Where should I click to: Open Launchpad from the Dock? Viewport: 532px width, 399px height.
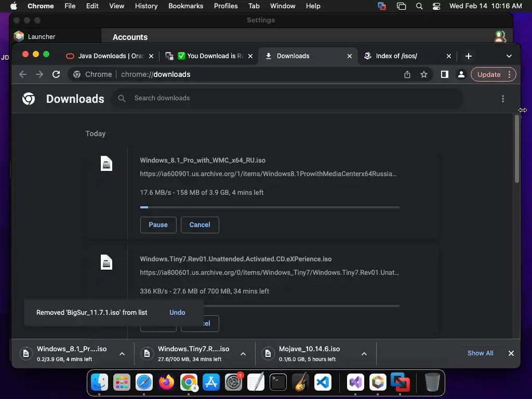pos(122,382)
